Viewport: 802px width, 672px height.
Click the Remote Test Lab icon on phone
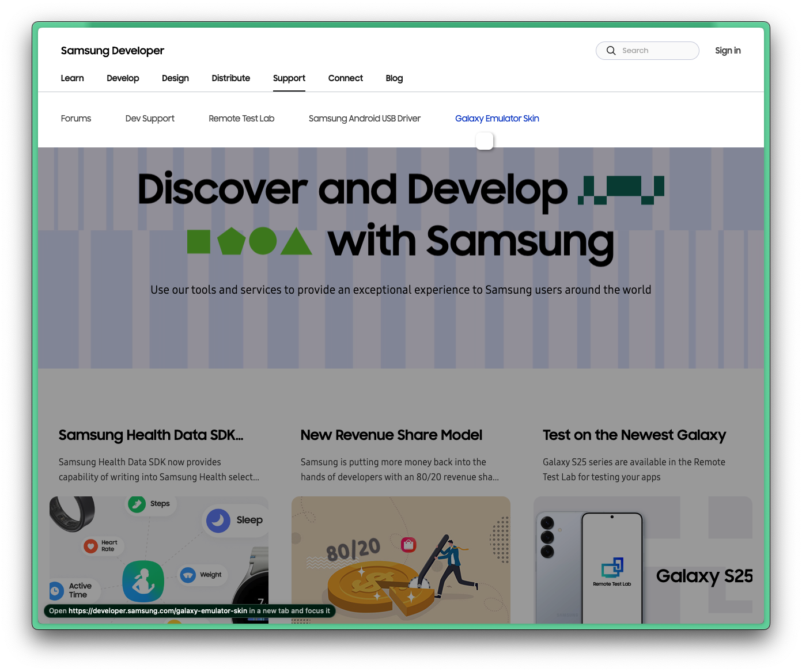coord(612,568)
